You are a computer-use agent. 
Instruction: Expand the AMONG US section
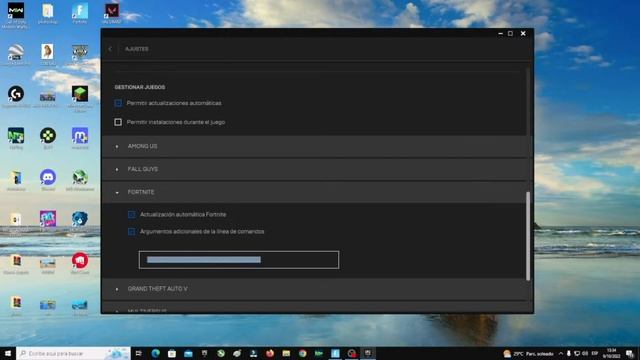point(314,146)
